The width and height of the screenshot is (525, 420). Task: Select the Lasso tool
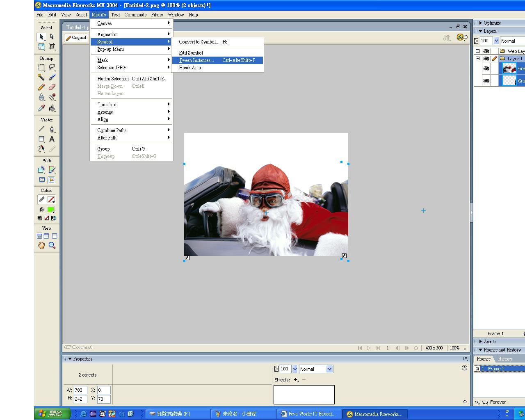pyautogui.click(x=52, y=67)
